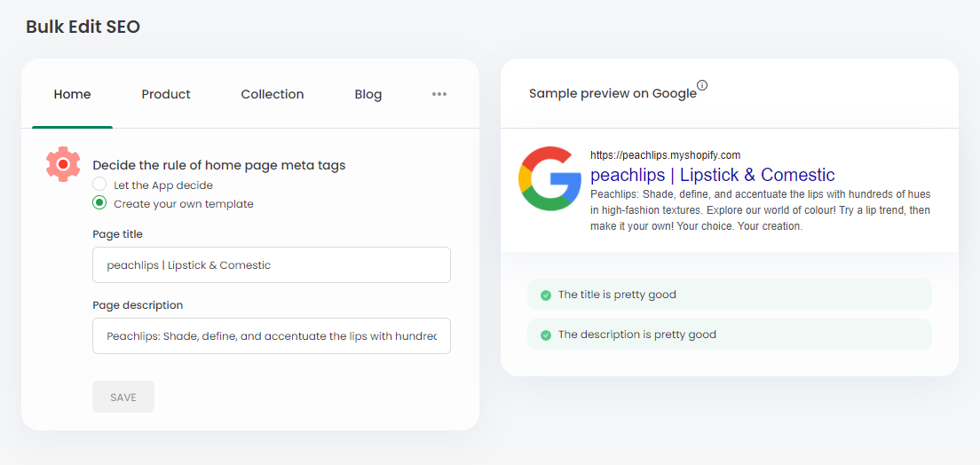Click the Google preview description text
The image size is (980, 465).
tap(761, 210)
